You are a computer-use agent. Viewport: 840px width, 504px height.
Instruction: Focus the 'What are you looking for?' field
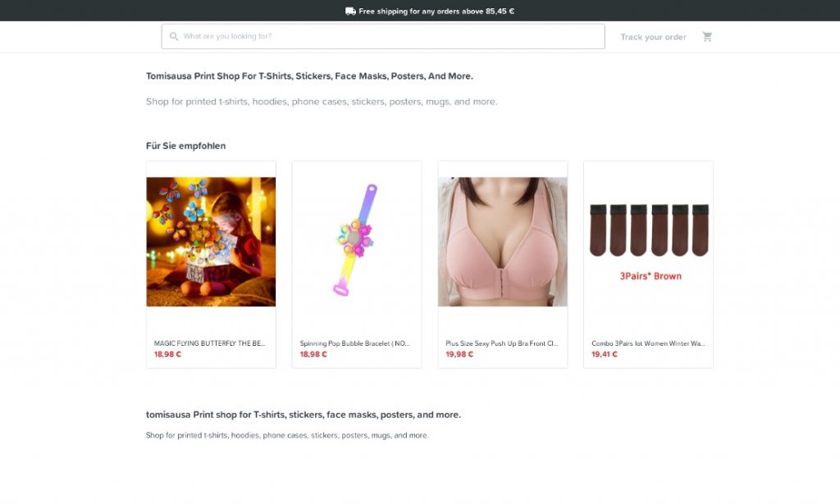(x=386, y=37)
